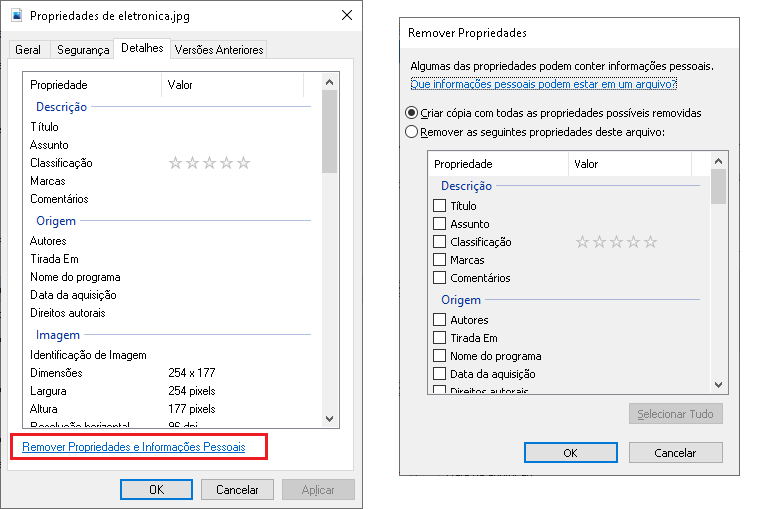759x509 pixels.
Task: Click 'Remover Propriedades e Informações Pessoais' link
Action: click(x=134, y=447)
